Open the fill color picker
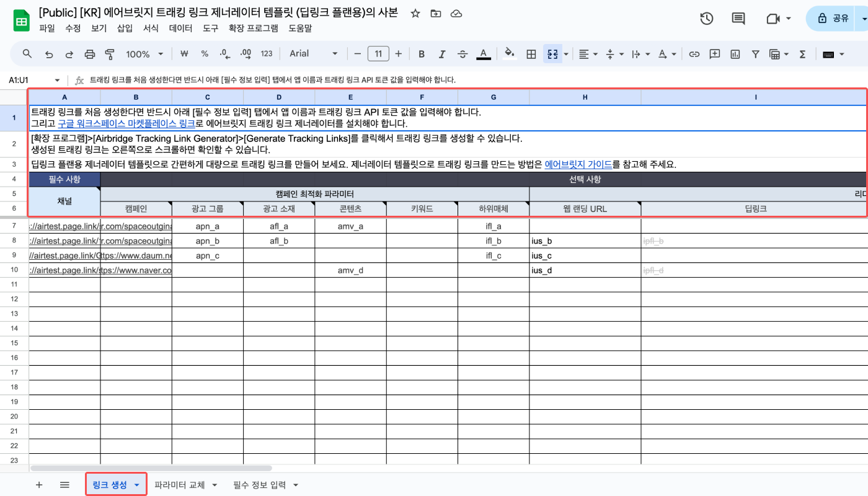868x496 pixels. click(x=510, y=54)
